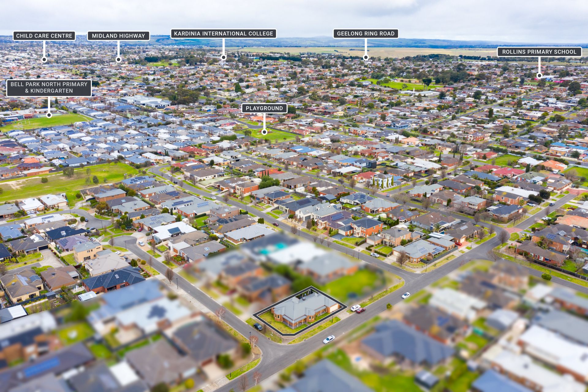This screenshot has width=588, height=392.
Task: Click the Geelong Ring Road pin dot
Action: click(366, 57)
